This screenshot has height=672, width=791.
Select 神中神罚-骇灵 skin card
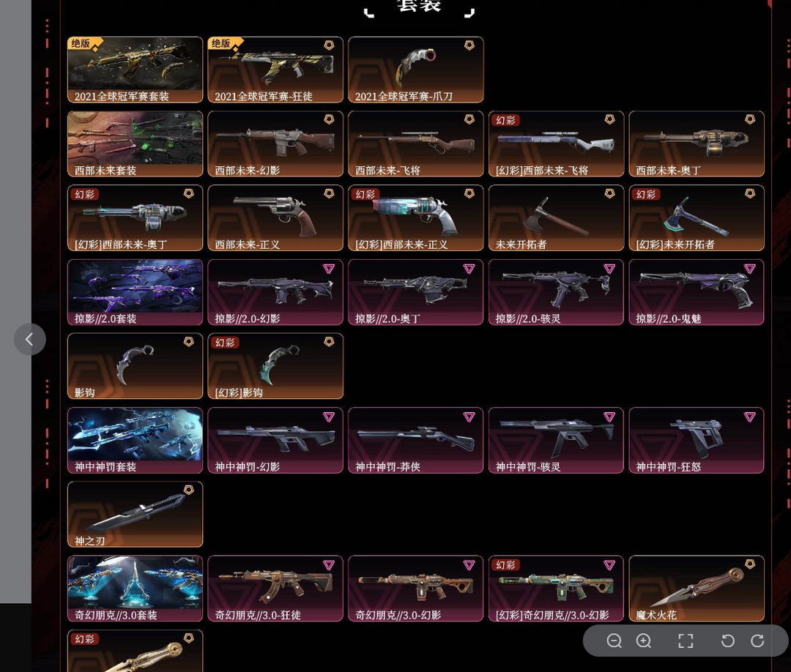pos(556,440)
